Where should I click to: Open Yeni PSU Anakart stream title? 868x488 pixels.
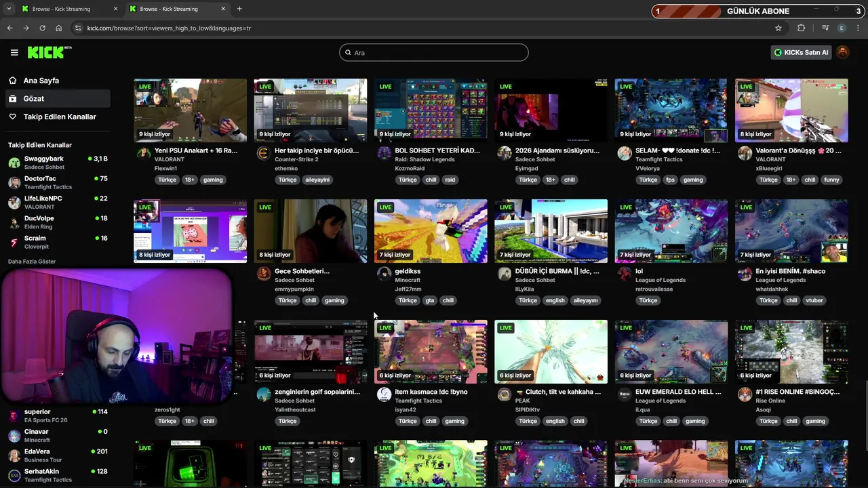(196, 150)
